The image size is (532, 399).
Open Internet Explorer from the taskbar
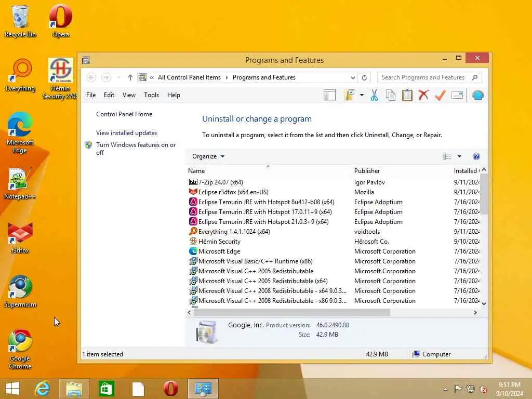43,389
